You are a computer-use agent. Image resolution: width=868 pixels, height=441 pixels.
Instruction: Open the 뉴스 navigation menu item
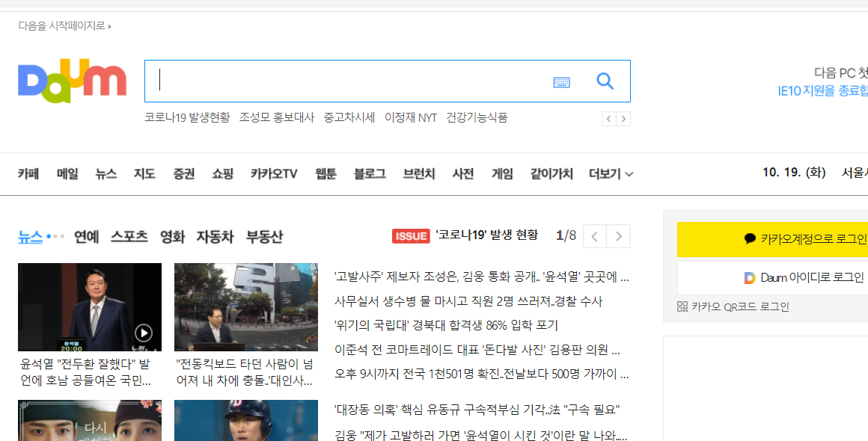tap(106, 173)
